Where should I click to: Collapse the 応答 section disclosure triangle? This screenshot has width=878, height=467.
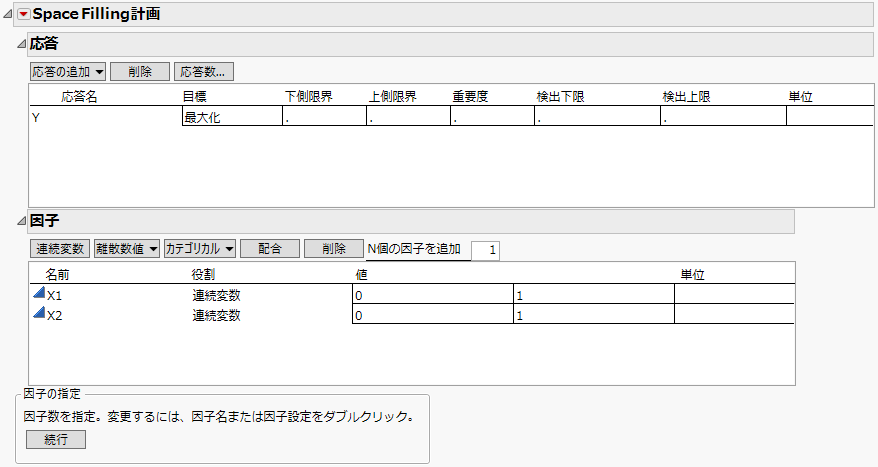tap(21, 44)
